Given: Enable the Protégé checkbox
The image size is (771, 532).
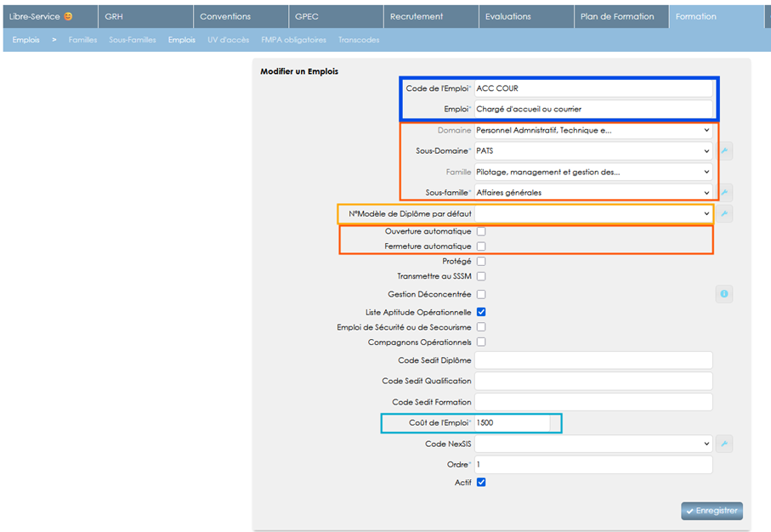Looking at the screenshot, I should (x=481, y=261).
